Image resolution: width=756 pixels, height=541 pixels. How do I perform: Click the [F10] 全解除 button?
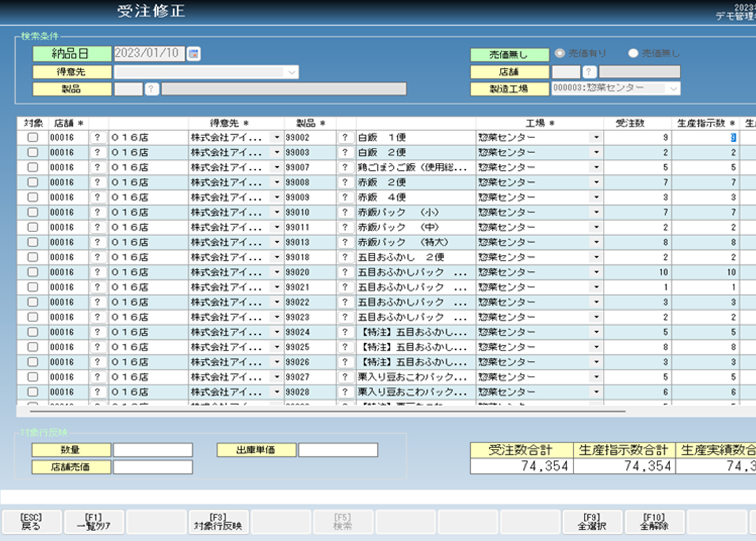654,522
